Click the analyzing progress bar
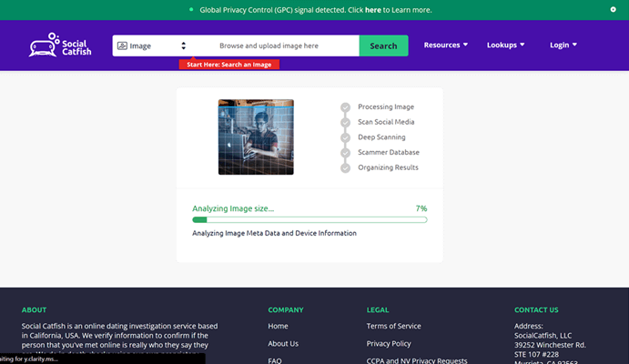Screen dimensions: 629x364 click(x=309, y=219)
